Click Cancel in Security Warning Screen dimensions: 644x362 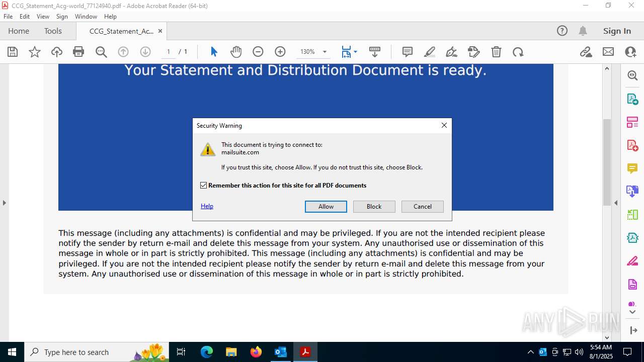coord(423,207)
